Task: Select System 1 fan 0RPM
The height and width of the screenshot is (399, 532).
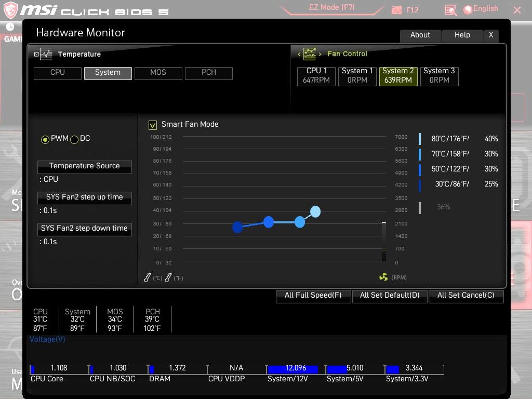Action: (x=357, y=76)
